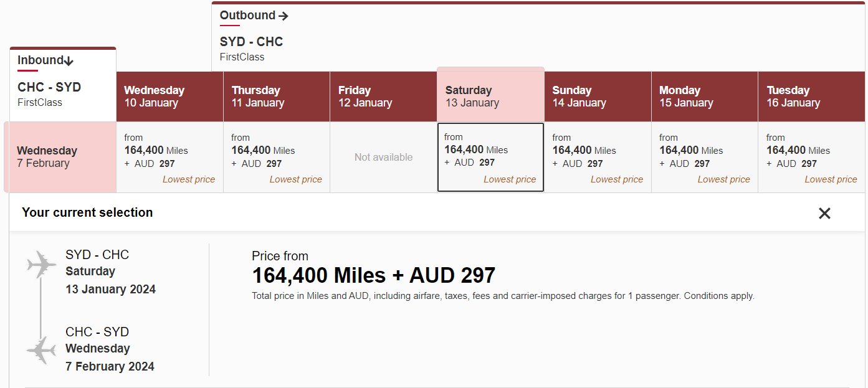Choose the selected Saturday 13 January fare
This screenshot has width=868, height=388.
tap(491, 158)
